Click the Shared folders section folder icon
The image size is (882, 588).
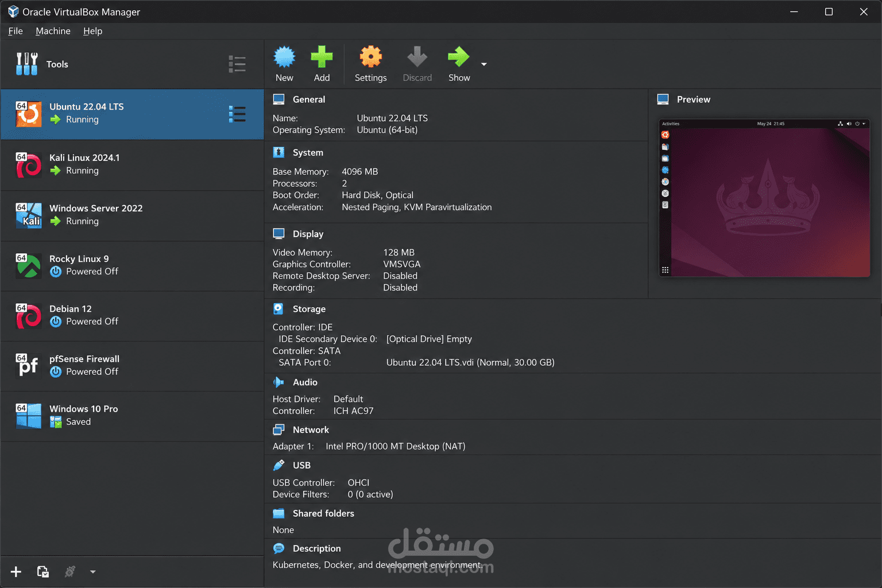278,513
